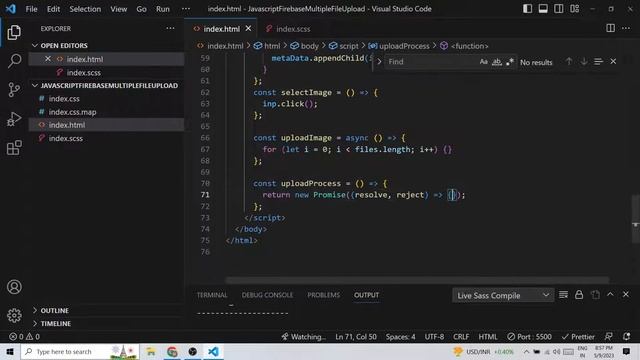Click errors and warnings status item
This screenshot has width=640, height=360.
click(x=24, y=337)
